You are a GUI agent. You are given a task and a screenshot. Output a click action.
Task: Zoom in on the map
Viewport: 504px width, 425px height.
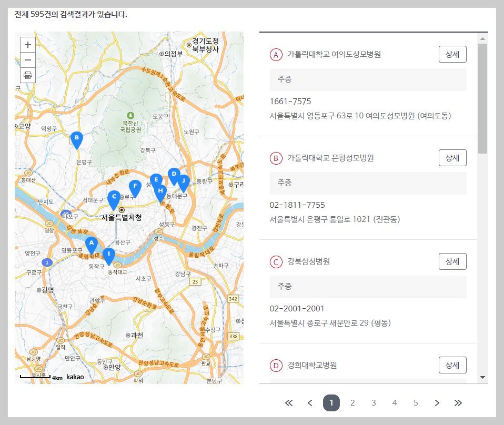pyautogui.click(x=27, y=45)
